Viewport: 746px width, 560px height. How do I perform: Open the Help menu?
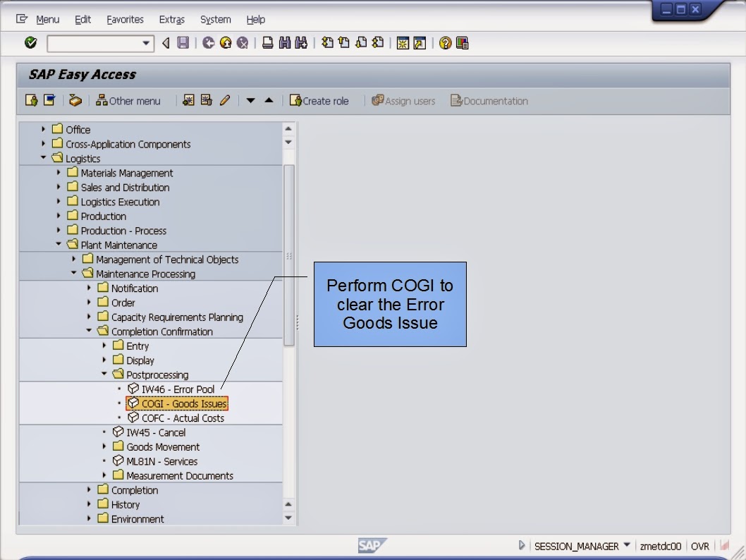[255, 20]
